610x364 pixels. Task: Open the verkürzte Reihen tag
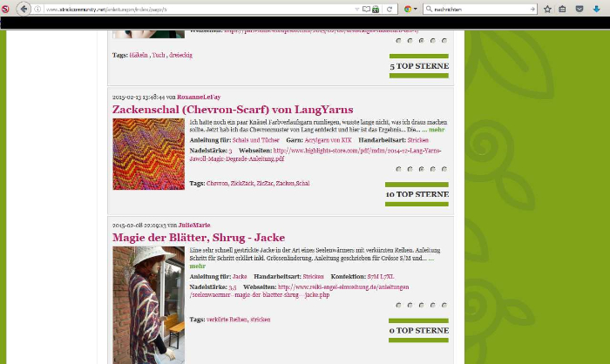coord(227,320)
